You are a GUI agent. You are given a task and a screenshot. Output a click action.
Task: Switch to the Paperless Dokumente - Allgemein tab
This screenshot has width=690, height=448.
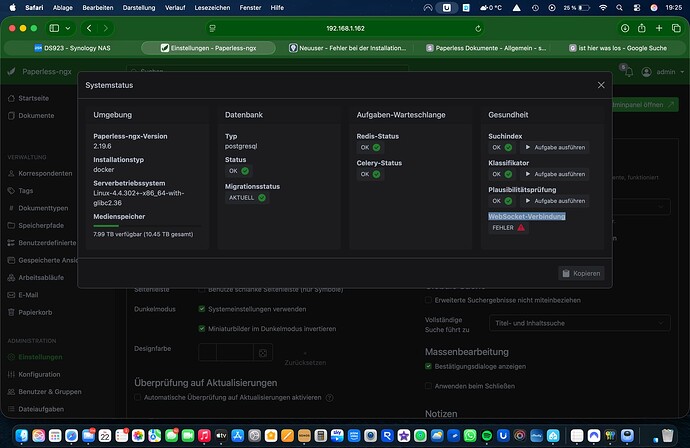pyautogui.click(x=485, y=48)
